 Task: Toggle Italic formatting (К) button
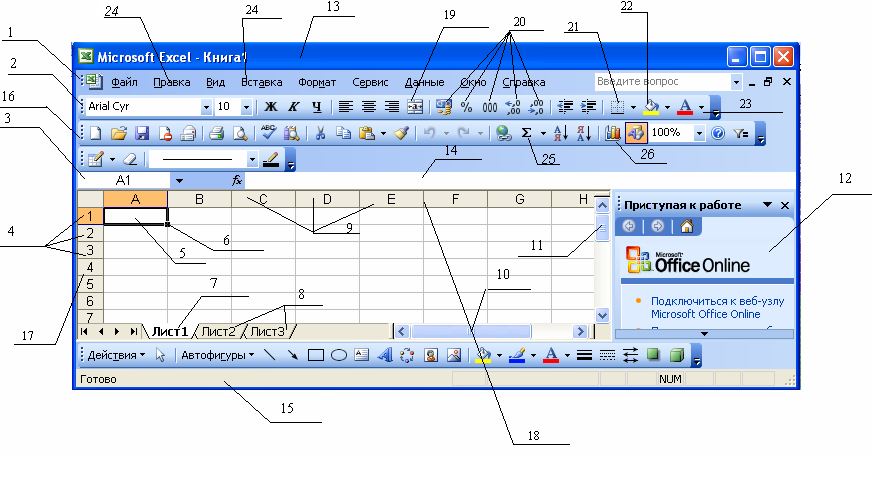294,106
